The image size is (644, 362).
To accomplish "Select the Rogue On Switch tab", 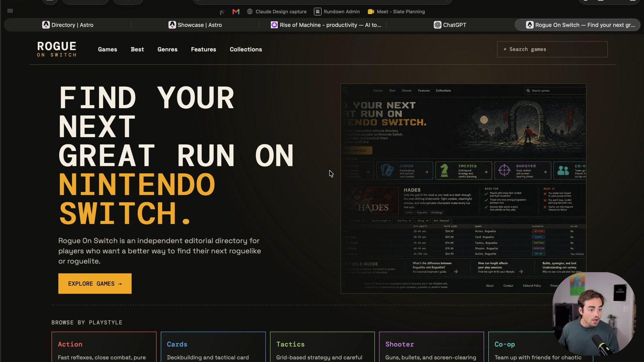I will pyautogui.click(x=578, y=25).
